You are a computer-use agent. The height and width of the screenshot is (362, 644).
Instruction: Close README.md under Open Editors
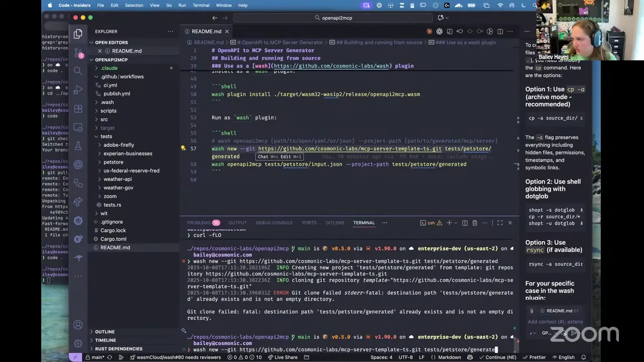100,51
